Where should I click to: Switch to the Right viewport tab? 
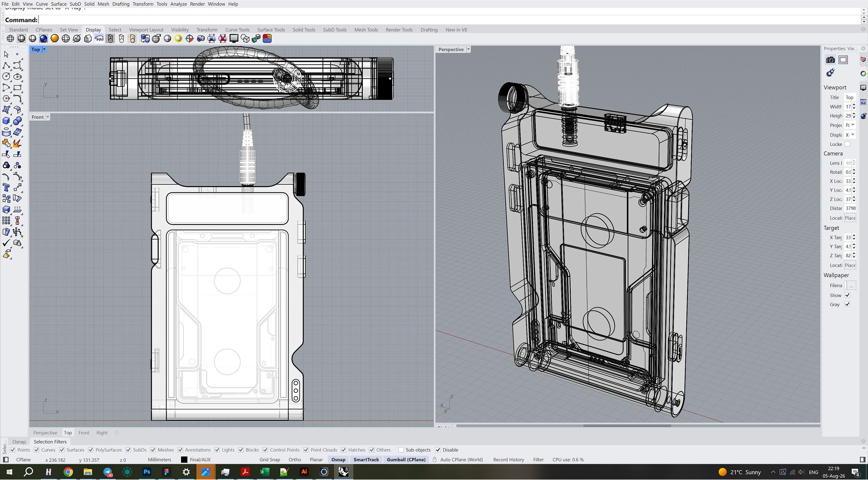pos(102,433)
